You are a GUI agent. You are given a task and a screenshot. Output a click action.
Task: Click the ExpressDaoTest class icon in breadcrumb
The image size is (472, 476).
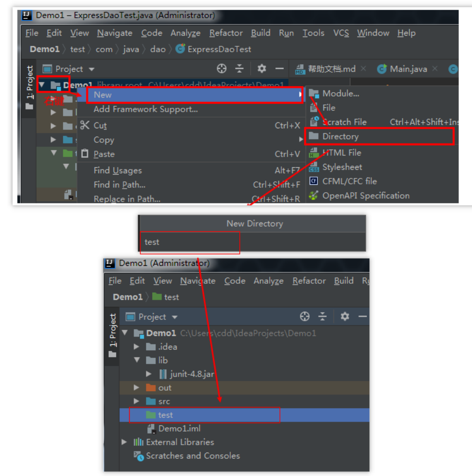click(180, 49)
